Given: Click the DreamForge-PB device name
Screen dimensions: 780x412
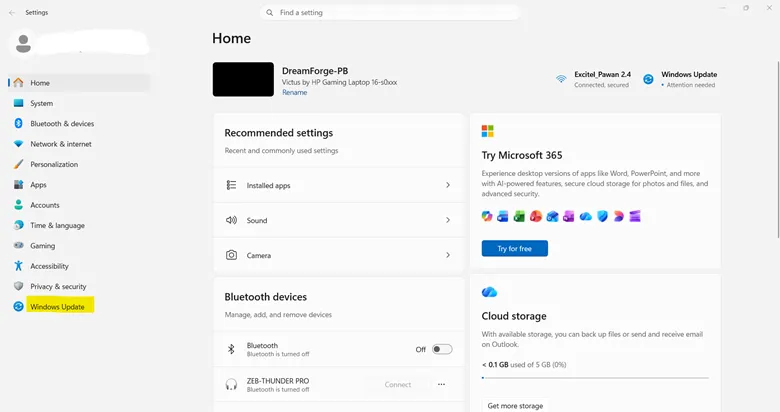Looking at the screenshot, I should tap(315, 71).
